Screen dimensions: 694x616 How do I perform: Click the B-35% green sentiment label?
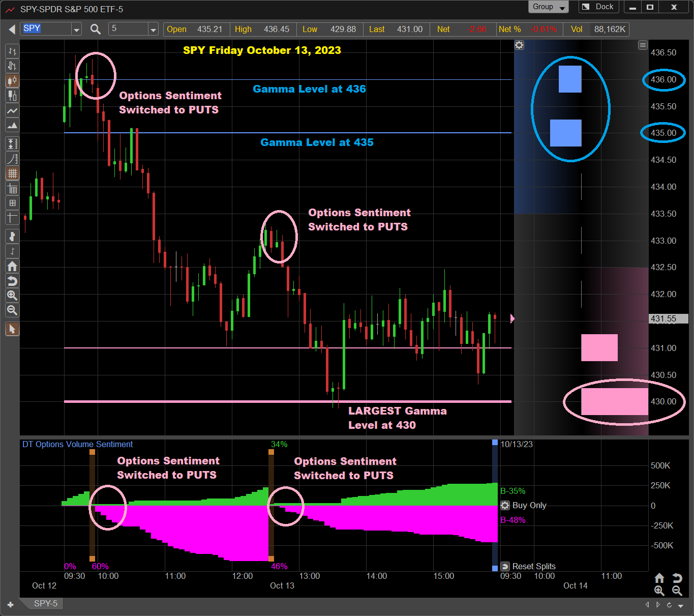pyautogui.click(x=513, y=491)
